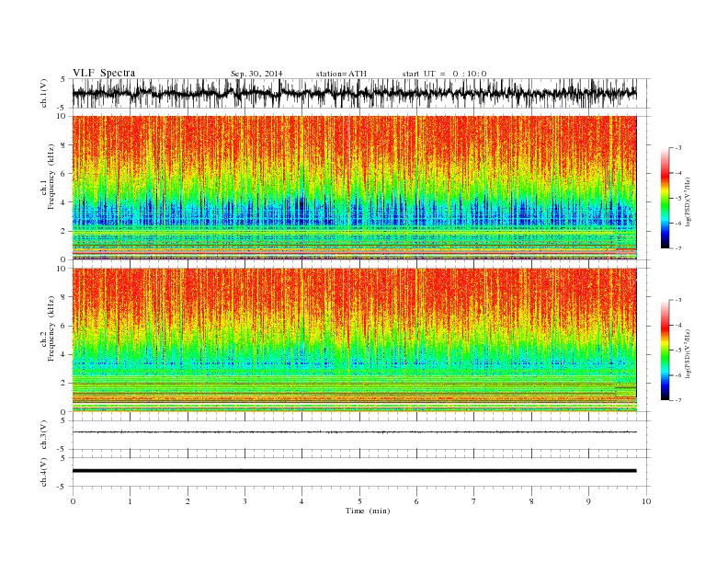728x563 pixels.
Task: Click the ch.2 "Frequency (kHz)" axis label
Action: (51, 328)
